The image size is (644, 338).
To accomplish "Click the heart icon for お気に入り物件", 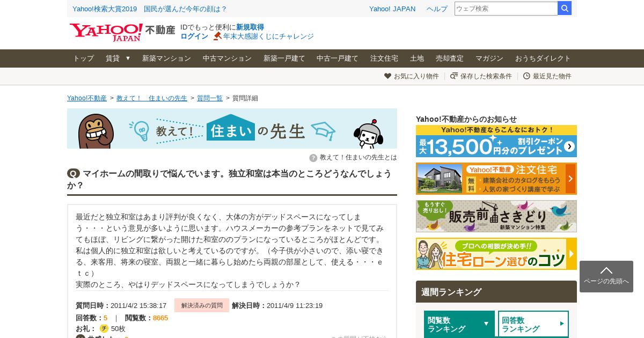I will (x=387, y=76).
